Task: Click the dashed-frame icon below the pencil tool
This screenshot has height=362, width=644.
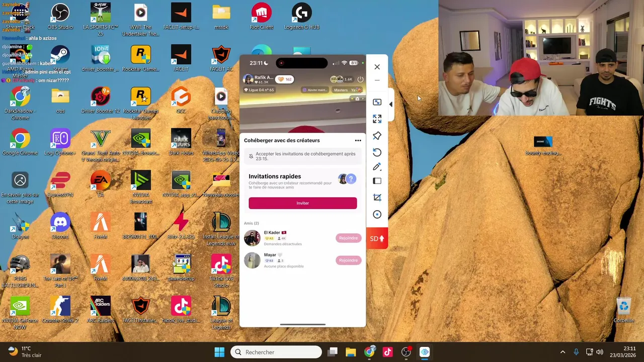Action: pyautogui.click(x=377, y=181)
